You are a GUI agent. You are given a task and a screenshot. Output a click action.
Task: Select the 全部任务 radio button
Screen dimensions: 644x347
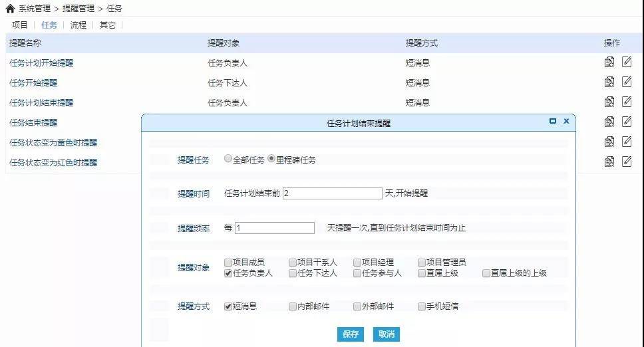point(228,160)
